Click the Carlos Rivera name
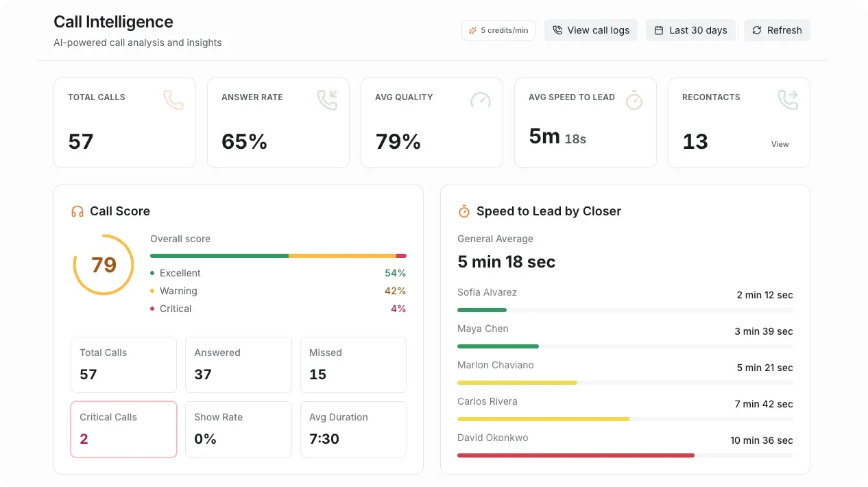The height and width of the screenshot is (487, 868). (x=487, y=401)
